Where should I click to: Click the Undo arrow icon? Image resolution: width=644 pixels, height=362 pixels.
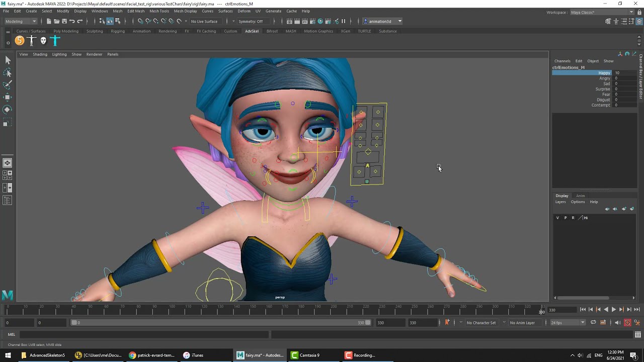[x=72, y=21]
